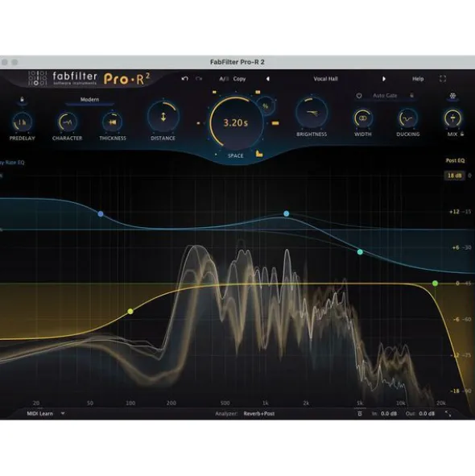Open the Vocal Hall preset menu

click(325, 79)
